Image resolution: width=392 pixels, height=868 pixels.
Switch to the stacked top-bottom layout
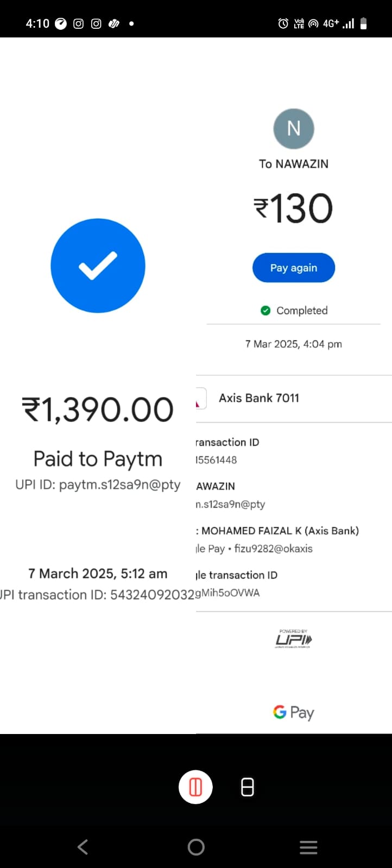tap(247, 787)
